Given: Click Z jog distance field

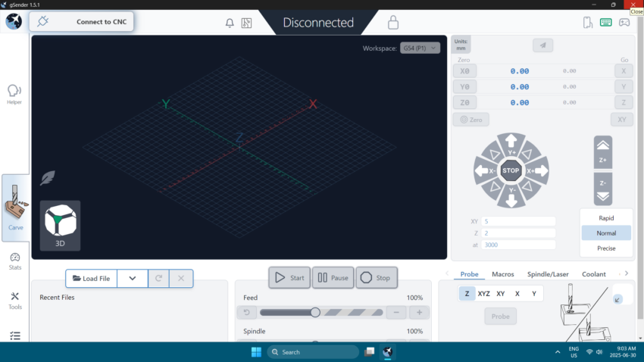Looking at the screenshot, I should [x=518, y=233].
